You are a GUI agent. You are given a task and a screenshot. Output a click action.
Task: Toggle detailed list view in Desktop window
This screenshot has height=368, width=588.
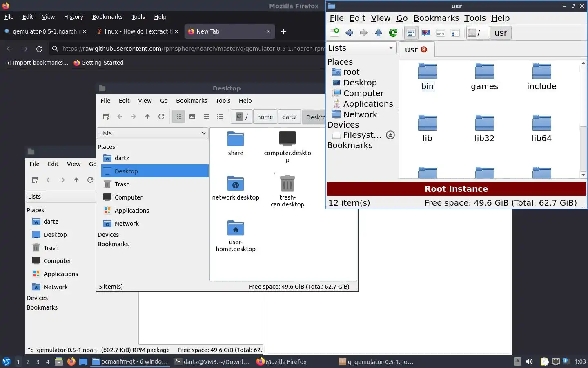click(220, 117)
